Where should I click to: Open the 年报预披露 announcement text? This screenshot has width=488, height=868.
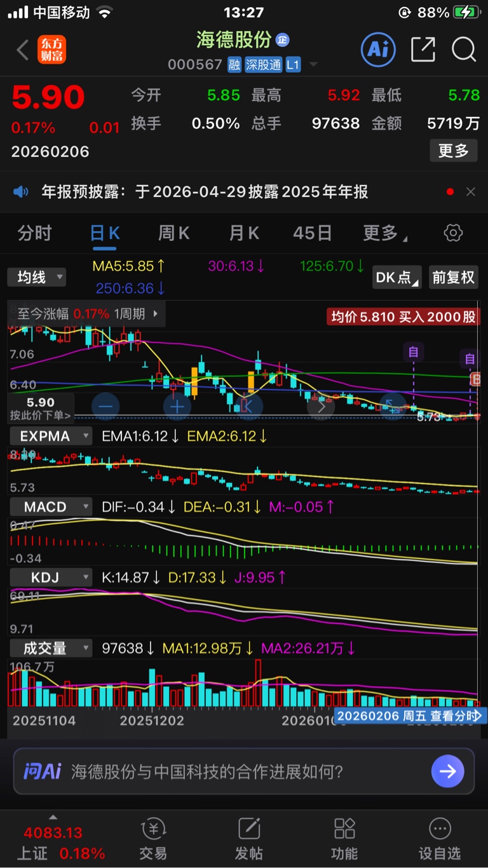tap(205, 192)
